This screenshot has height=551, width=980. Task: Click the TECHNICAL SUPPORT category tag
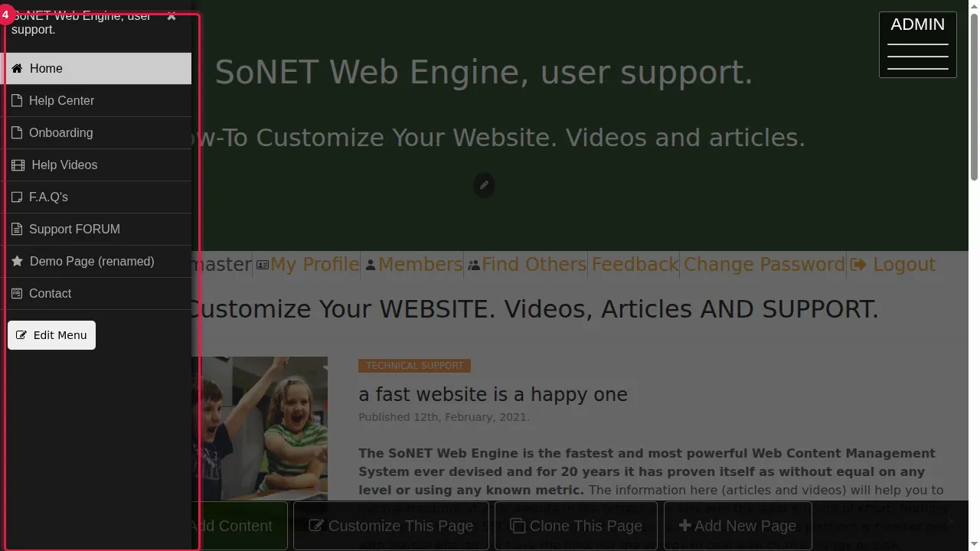pos(414,366)
